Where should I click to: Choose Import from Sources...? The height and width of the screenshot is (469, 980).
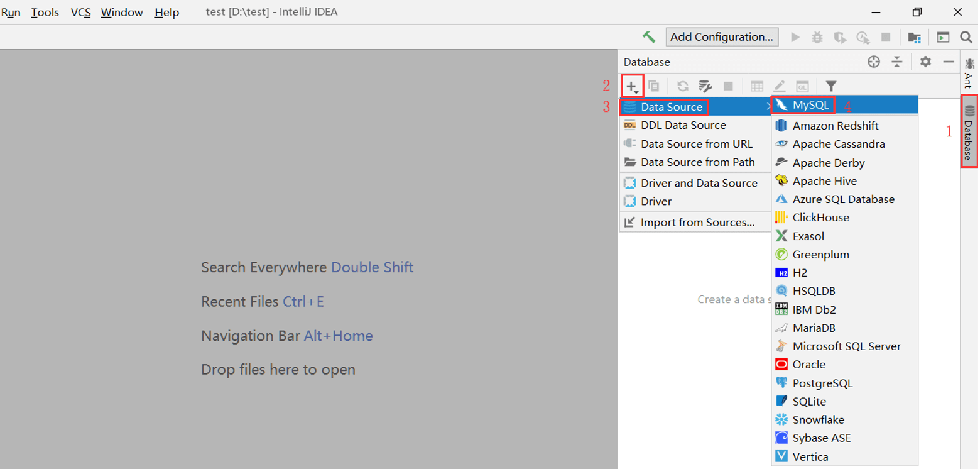pyautogui.click(x=695, y=222)
